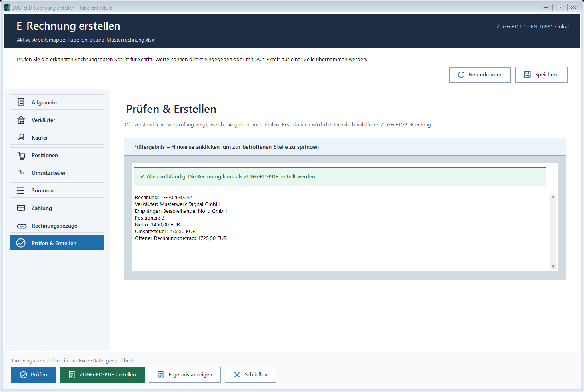Click the 'Umsatzsteuer: 275,50 EUR' result line
Image resolution: width=584 pixels, height=392 pixels.
click(x=165, y=232)
